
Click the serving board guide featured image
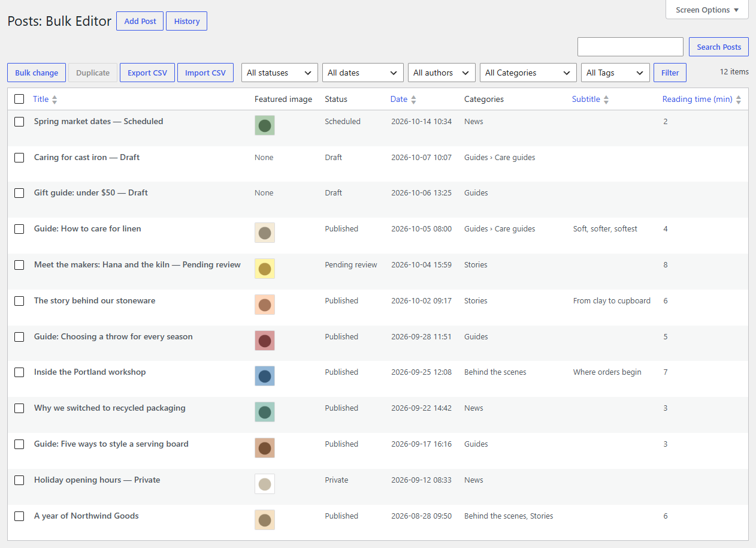[x=265, y=448]
